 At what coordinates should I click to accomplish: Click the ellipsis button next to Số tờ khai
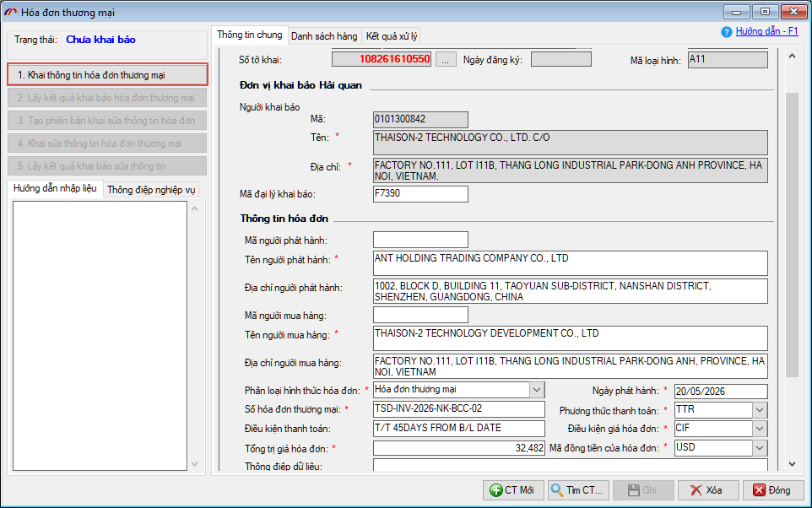click(446, 60)
